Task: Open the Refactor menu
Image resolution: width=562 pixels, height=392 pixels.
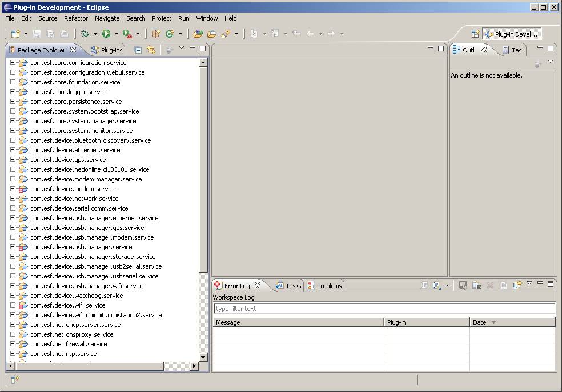Action: coord(76,18)
